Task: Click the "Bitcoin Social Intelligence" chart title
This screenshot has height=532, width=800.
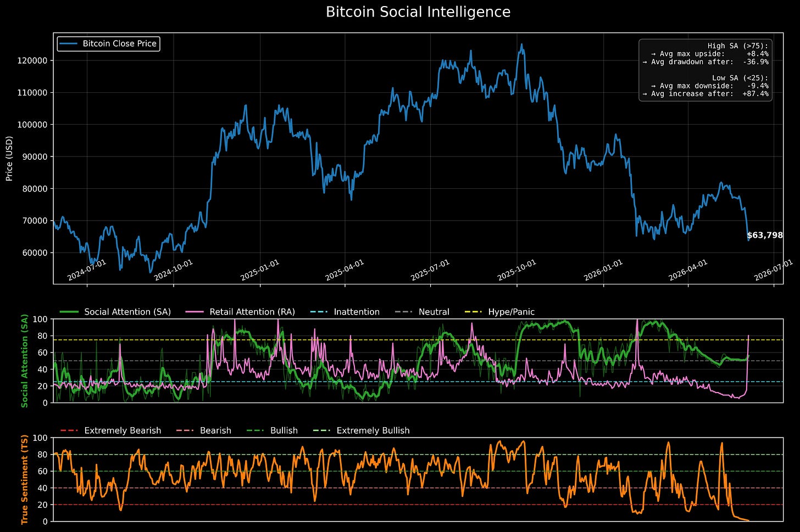Action: tap(418, 12)
